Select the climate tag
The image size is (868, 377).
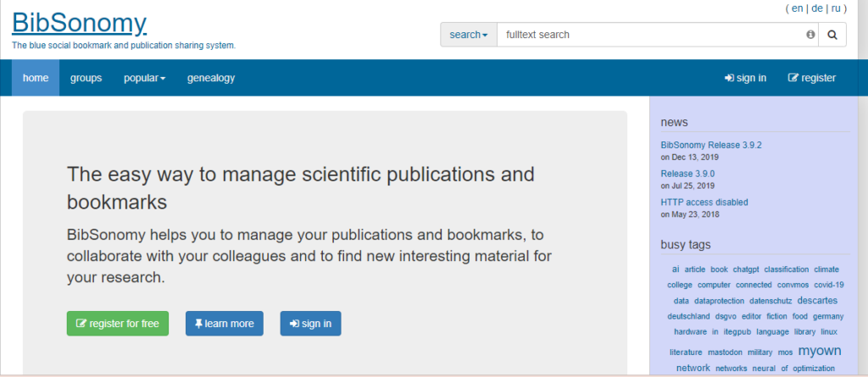pos(826,269)
